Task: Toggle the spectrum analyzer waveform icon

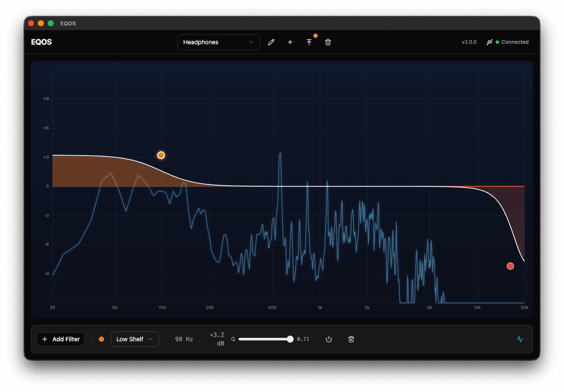Action: (520, 339)
